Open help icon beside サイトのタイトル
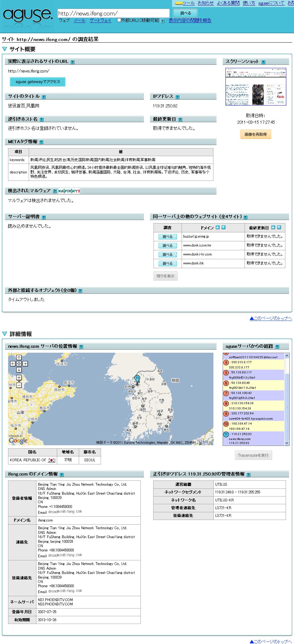The image size is (294, 644). coord(44,97)
